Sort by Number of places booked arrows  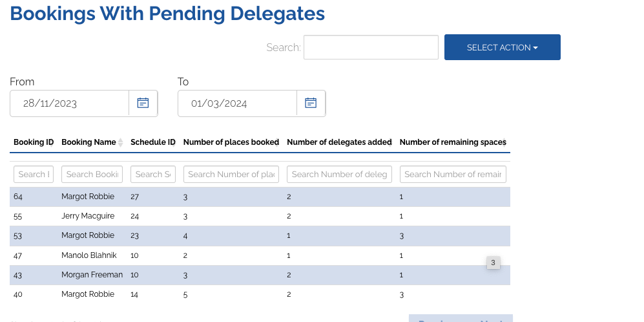281,142
